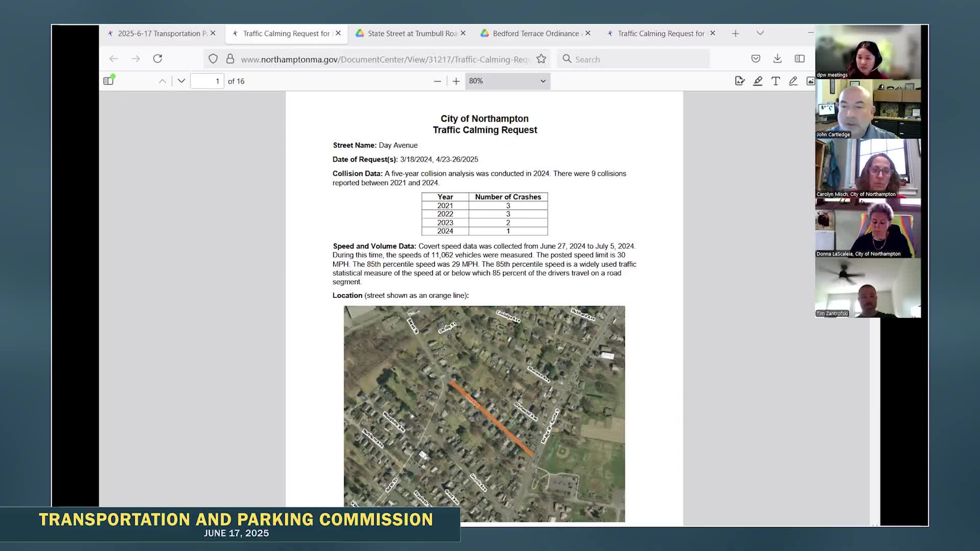
Task: Zoom out of the PDF
Action: coord(437,81)
